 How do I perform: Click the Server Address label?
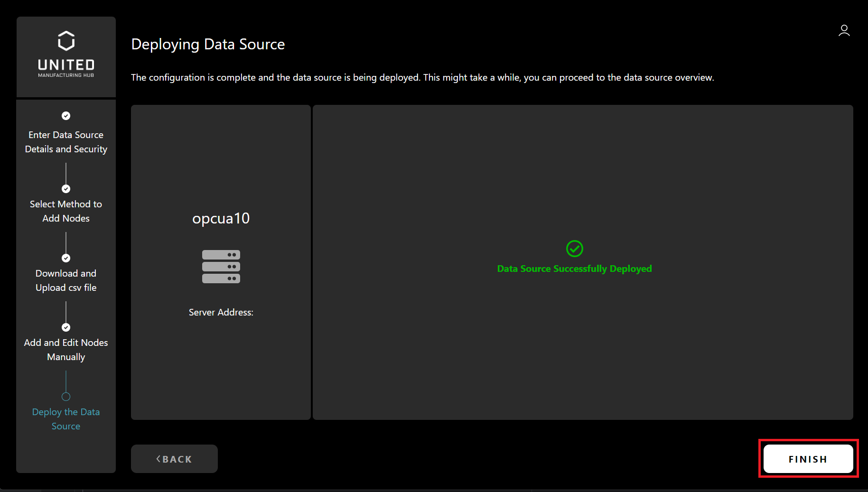[x=221, y=312]
